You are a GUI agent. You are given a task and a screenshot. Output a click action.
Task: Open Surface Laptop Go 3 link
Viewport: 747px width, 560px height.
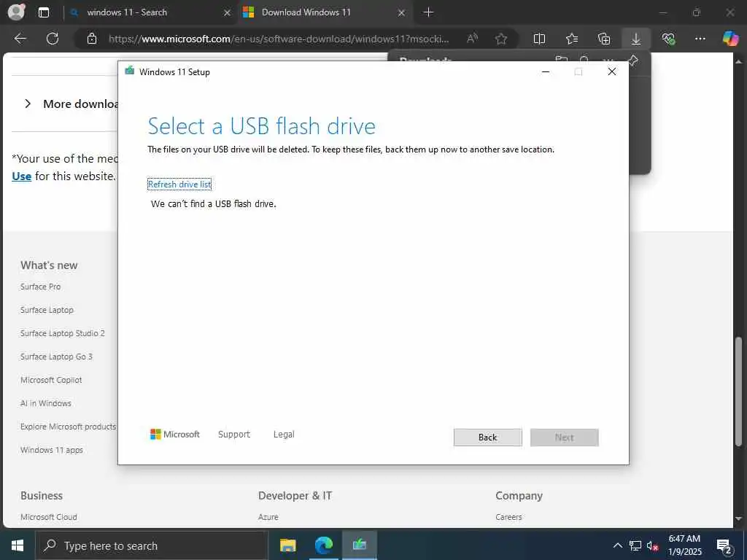click(x=56, y=357)
